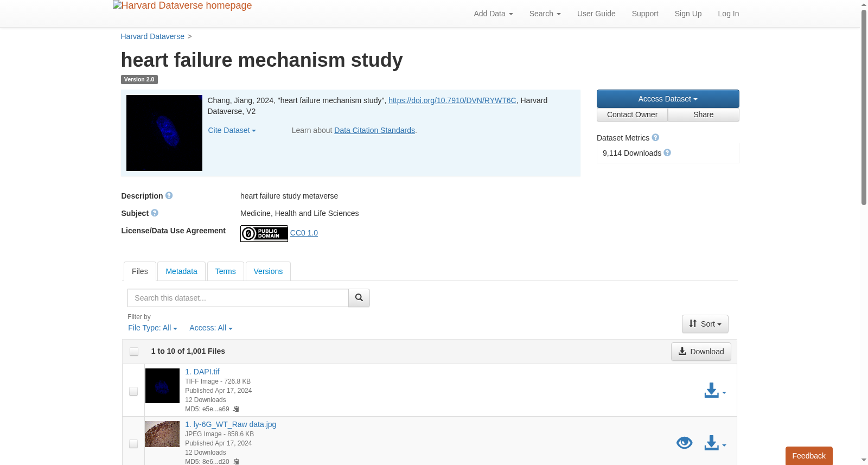Follow the dataset DOI link
This screenshot has height=465, width=868.
pyautogui.click(x=452, y=100)
